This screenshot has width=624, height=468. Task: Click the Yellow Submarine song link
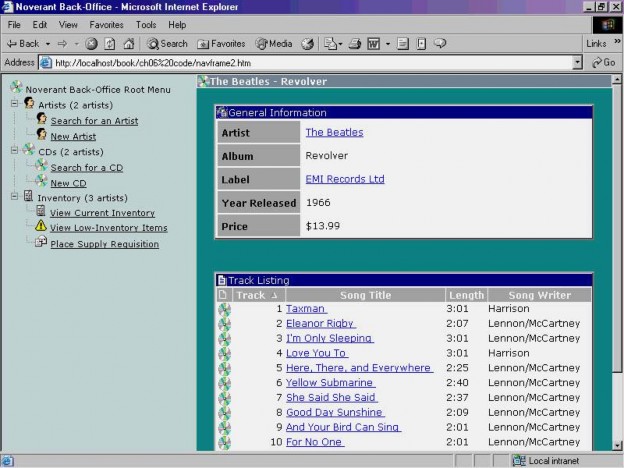(x=330, y=383)
